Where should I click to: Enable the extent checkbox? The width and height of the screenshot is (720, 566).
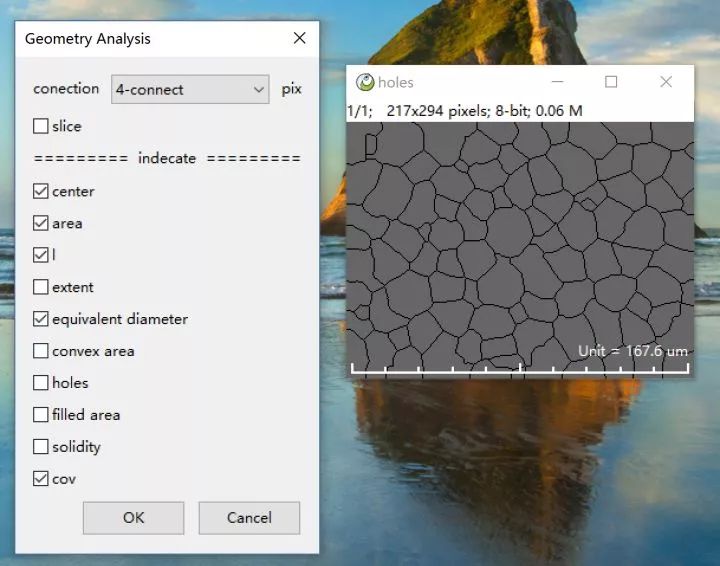pos(40,287)
